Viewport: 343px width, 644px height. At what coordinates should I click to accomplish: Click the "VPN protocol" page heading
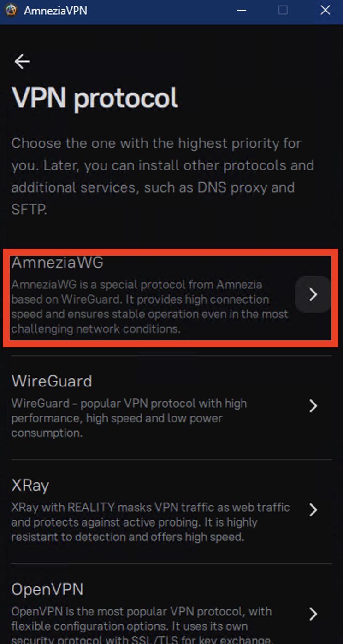coord(95,98)
